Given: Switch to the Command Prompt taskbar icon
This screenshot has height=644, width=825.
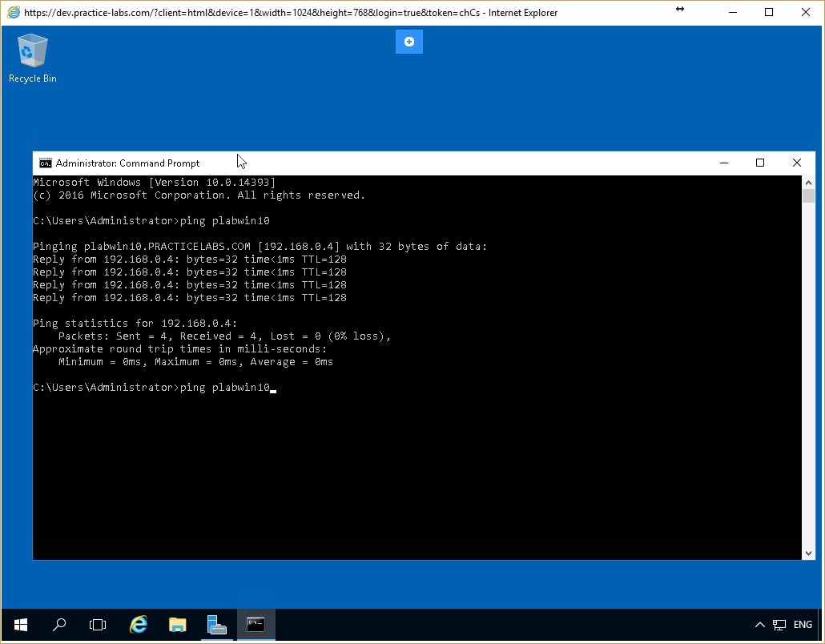Looking at the screenshot, I should 256,625.
